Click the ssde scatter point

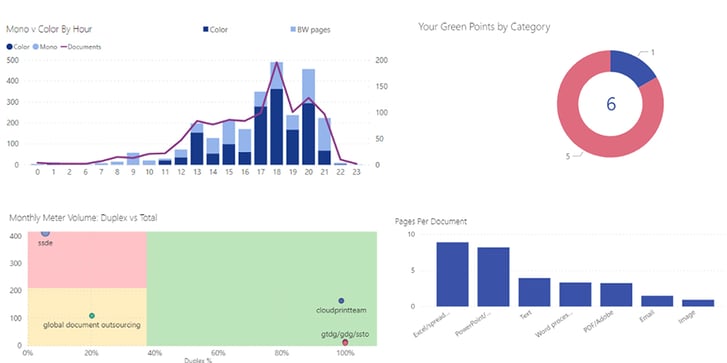coord(45,233)
